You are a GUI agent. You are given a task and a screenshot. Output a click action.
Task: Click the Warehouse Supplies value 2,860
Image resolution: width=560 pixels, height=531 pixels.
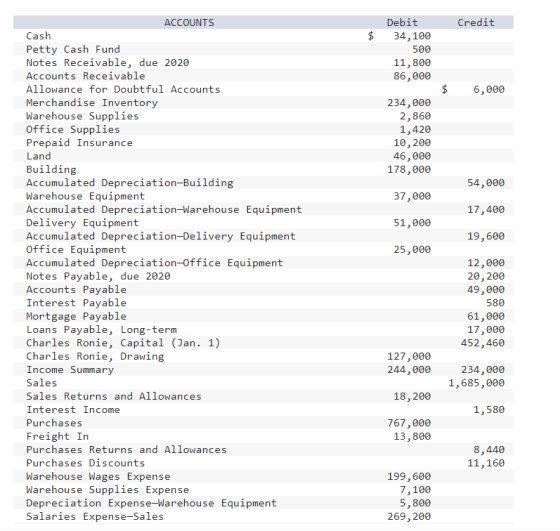415,116
